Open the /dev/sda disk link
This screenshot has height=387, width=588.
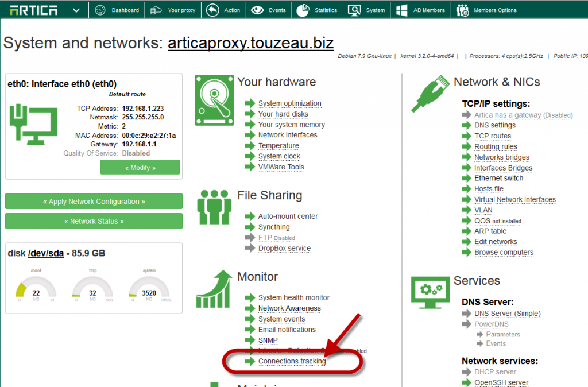click(x=46, y=253)
